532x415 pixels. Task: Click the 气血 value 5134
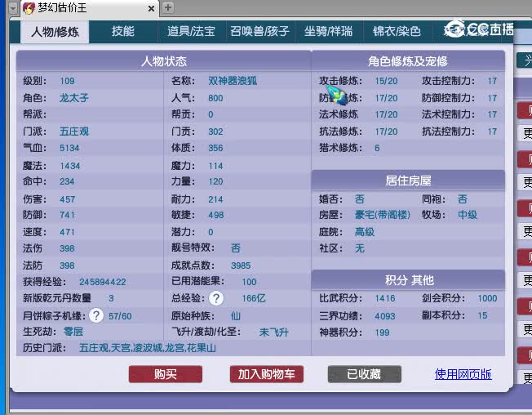click(69, 148)
